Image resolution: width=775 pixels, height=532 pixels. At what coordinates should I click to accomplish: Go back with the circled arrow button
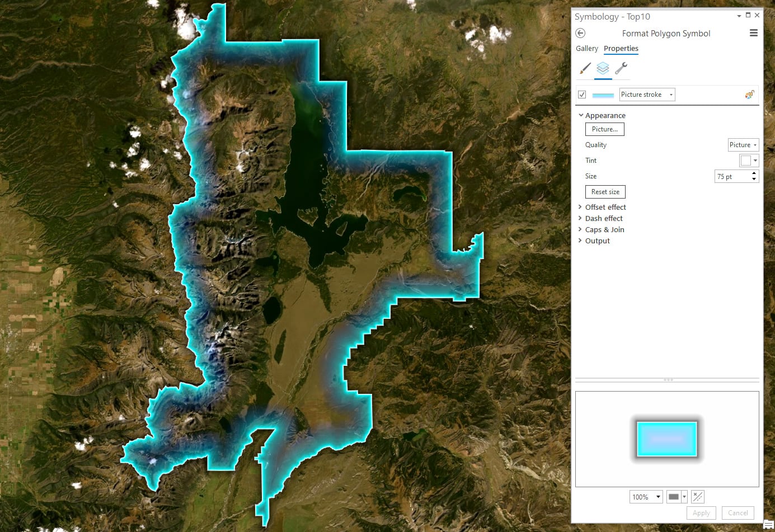[580, 33]
